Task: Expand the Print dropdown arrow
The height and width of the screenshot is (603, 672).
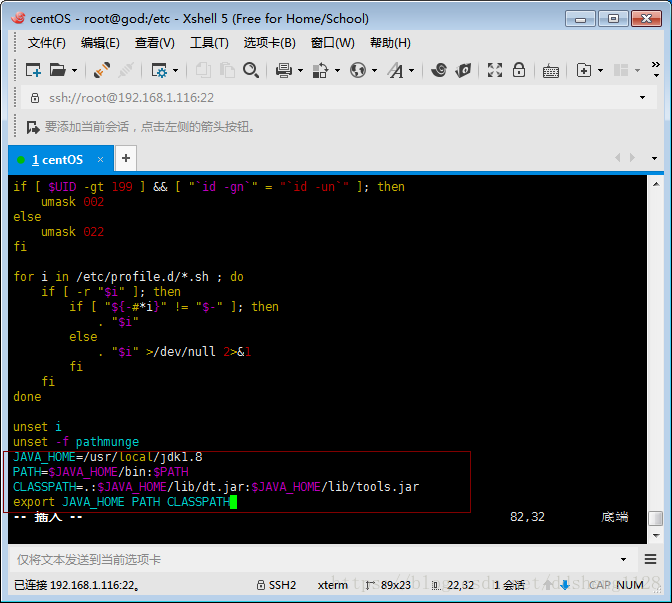Action: pos(300,70)
